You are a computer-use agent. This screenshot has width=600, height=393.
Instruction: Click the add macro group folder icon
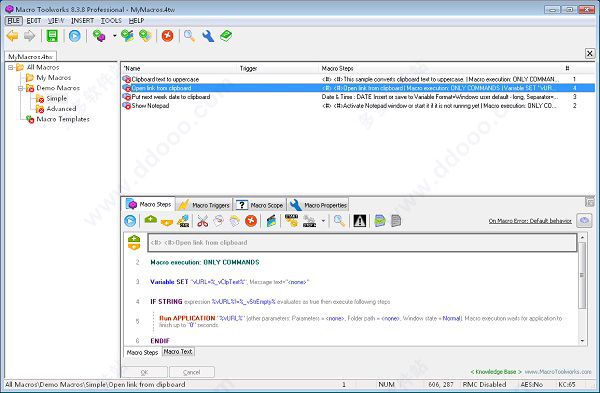[x=145, y=36]
